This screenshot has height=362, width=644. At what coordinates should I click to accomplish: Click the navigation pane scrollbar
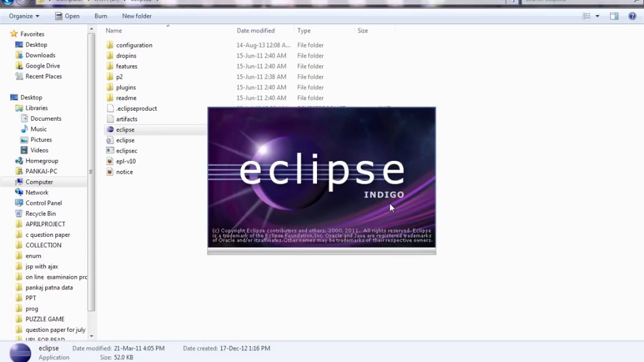click(x=91, y=171)
